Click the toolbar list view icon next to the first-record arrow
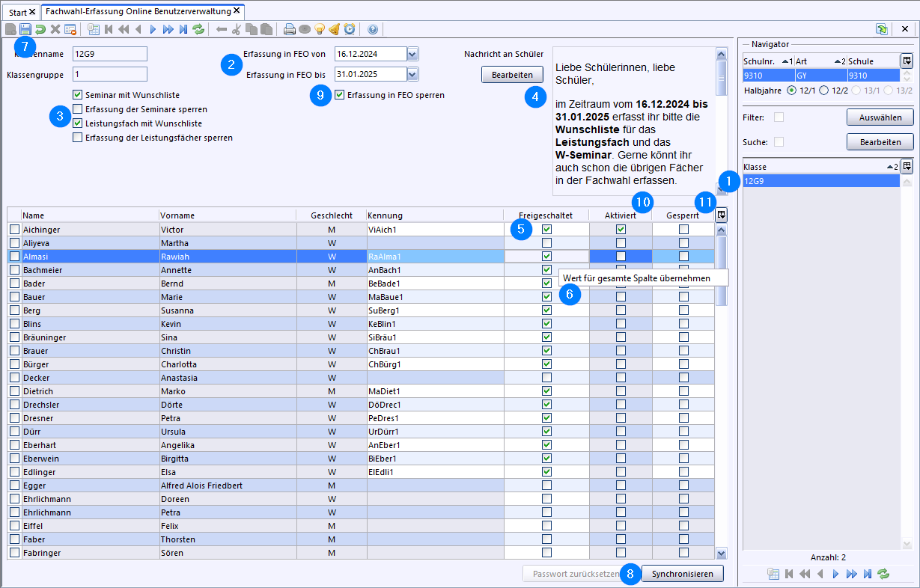 [x=94, y=30]
